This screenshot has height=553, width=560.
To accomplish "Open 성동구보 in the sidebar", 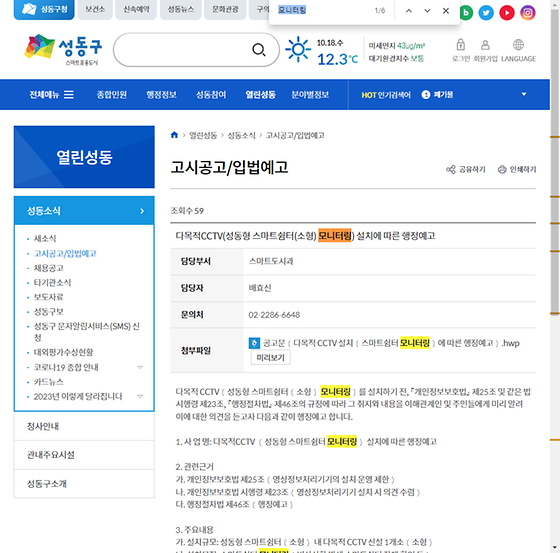I will point(49,312).
